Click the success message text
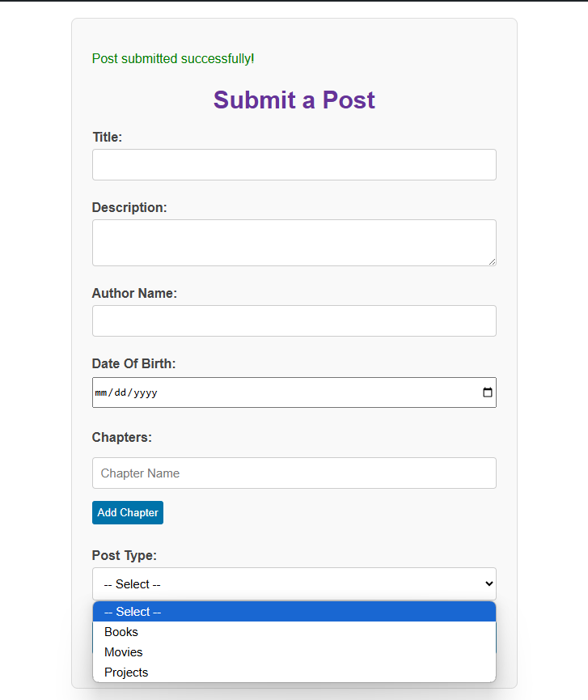Image resolution: width=588 pixels, height=700 pixels. (x=172, y=58)
